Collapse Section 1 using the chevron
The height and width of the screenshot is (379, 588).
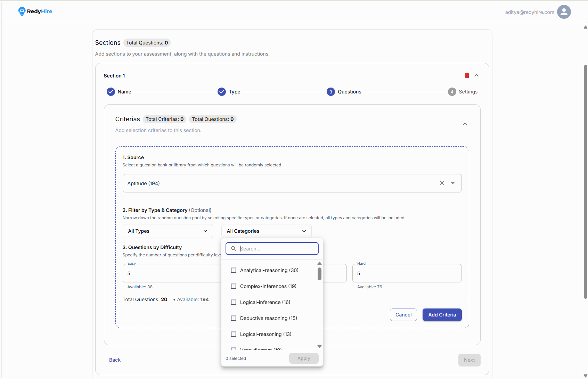tap(476, 75)
